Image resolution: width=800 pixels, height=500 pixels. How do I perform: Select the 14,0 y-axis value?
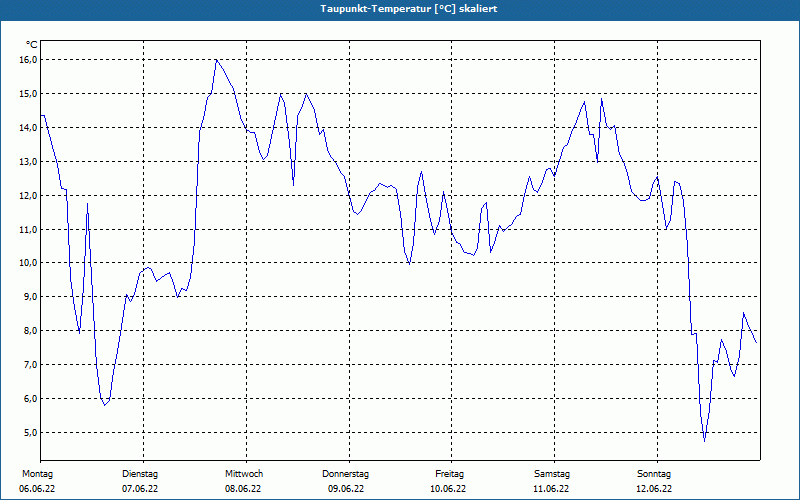29,128
